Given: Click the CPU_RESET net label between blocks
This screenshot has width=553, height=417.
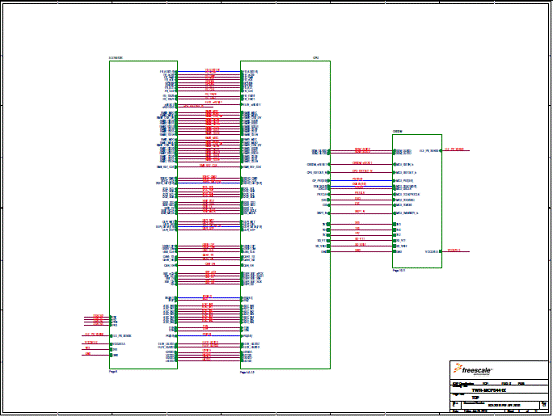Looking at the screenshot, I should pos(363,171).
